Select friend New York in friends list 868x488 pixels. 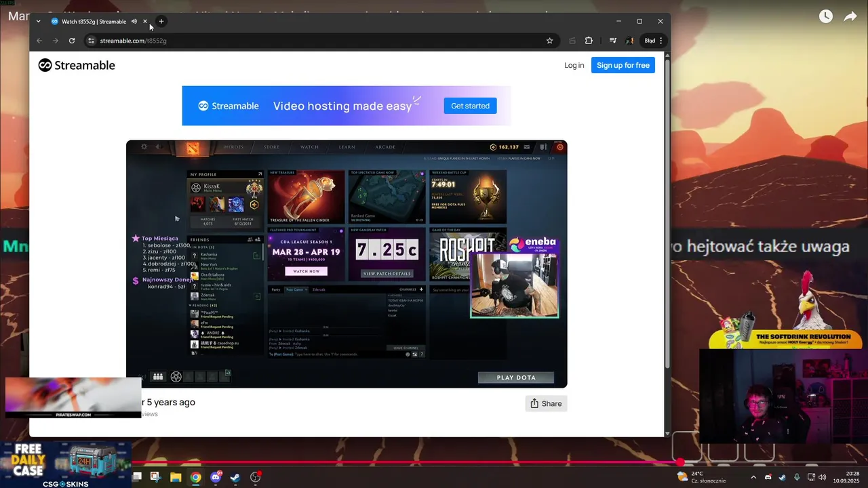(x=224, y=266)
